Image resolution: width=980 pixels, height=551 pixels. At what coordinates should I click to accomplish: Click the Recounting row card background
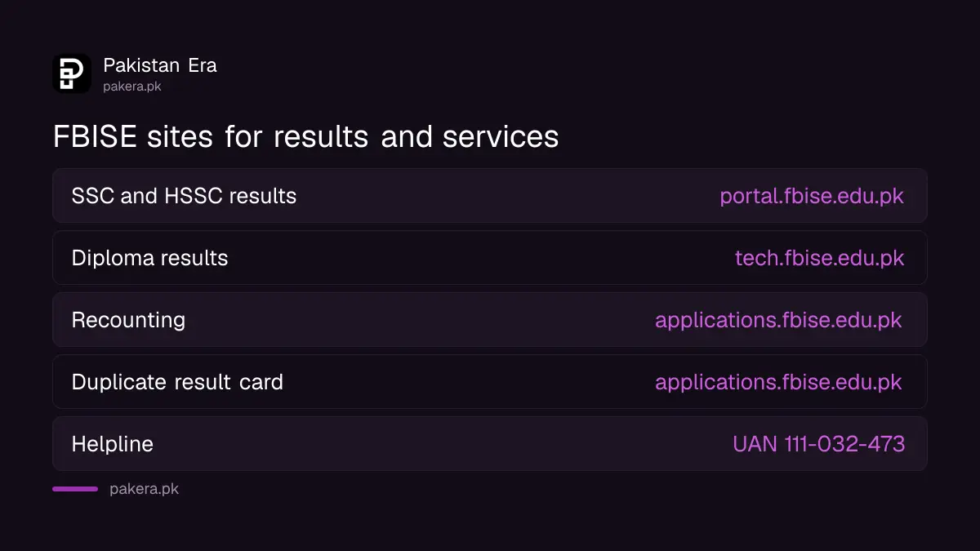pos(490,320)
